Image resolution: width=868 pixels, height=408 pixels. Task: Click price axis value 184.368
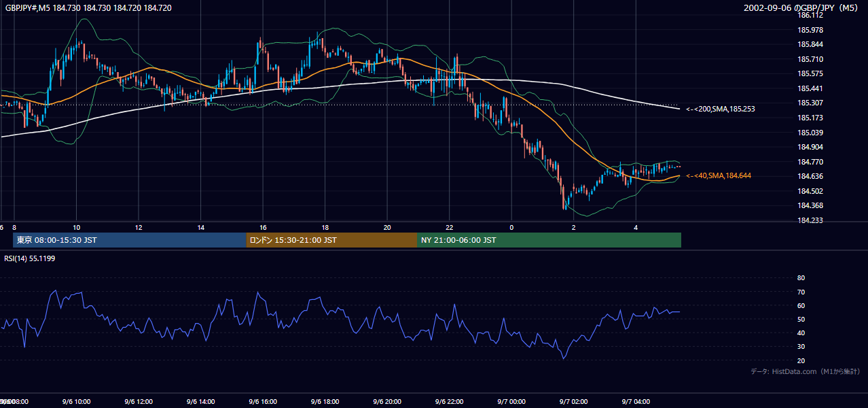[810, 206]
